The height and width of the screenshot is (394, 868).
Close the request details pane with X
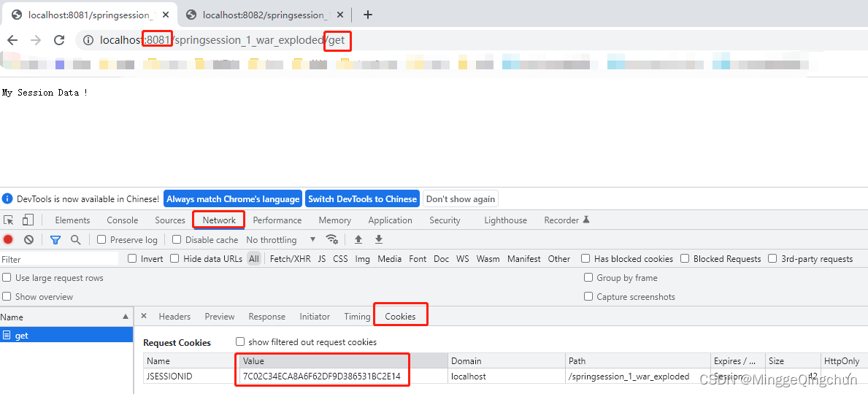click(144, 316)
